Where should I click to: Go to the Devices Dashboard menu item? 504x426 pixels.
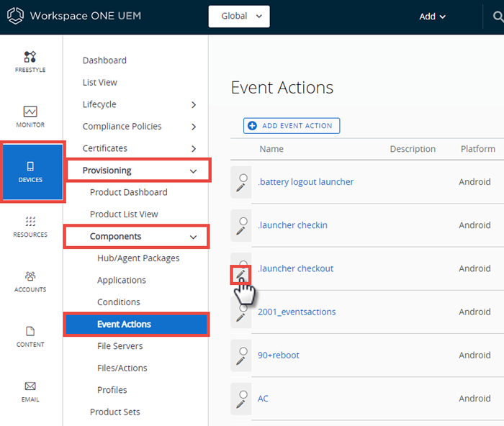104,60
